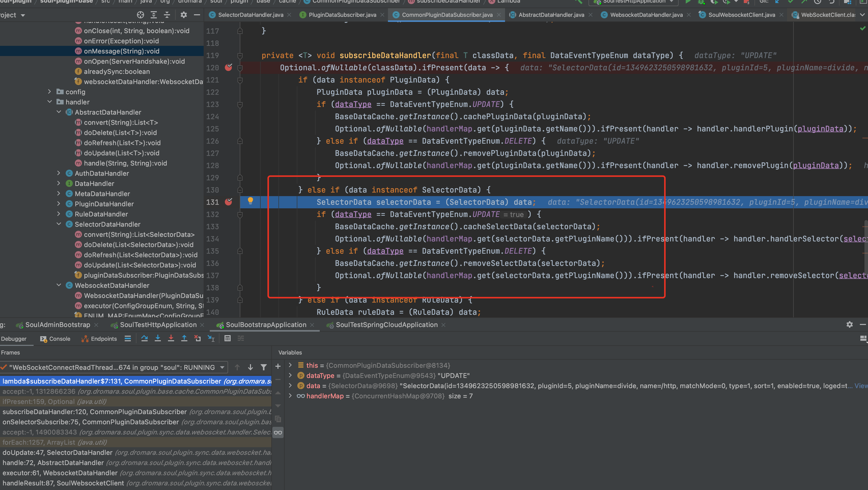Expand the AuthDataHandler tree node

[59, 173]
